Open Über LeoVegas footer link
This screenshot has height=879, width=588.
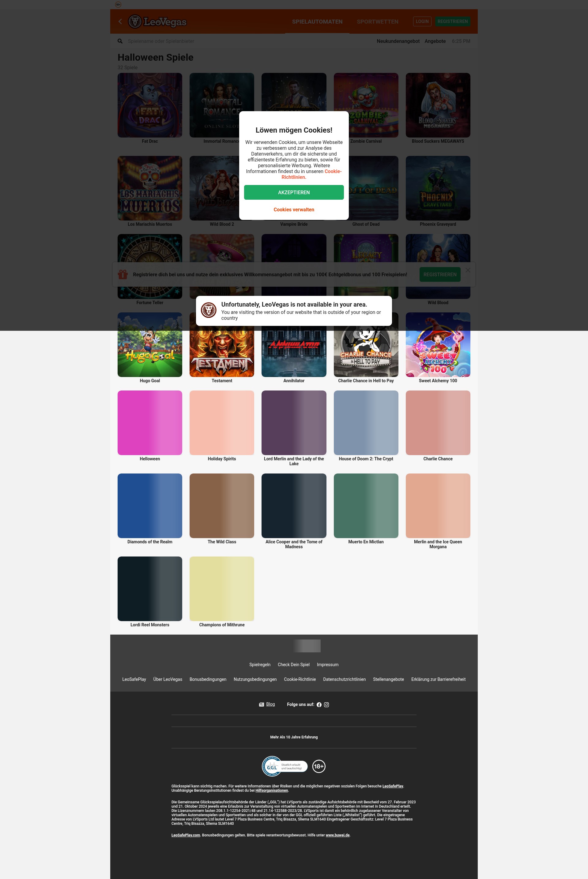point(168,679)
